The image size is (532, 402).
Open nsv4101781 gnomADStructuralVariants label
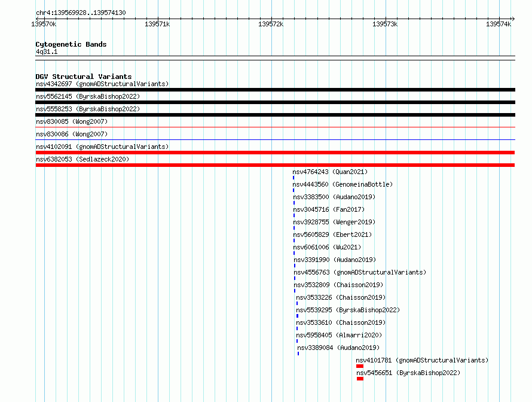click(422, 360)
